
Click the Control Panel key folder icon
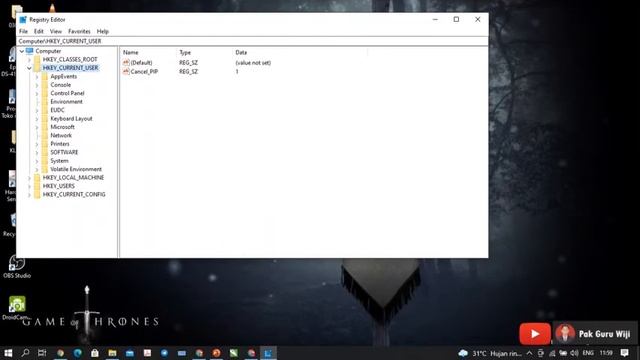point(45,93)
